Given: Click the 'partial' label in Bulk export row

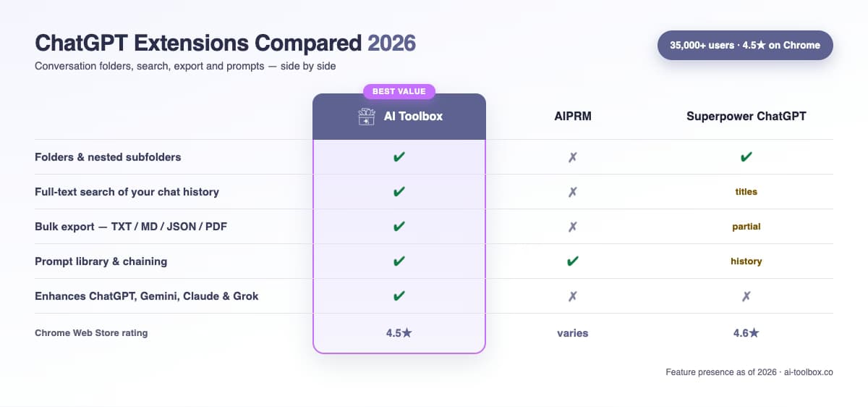Looking at the screenshot, I should pyautogui.click(x=746, y=227).
